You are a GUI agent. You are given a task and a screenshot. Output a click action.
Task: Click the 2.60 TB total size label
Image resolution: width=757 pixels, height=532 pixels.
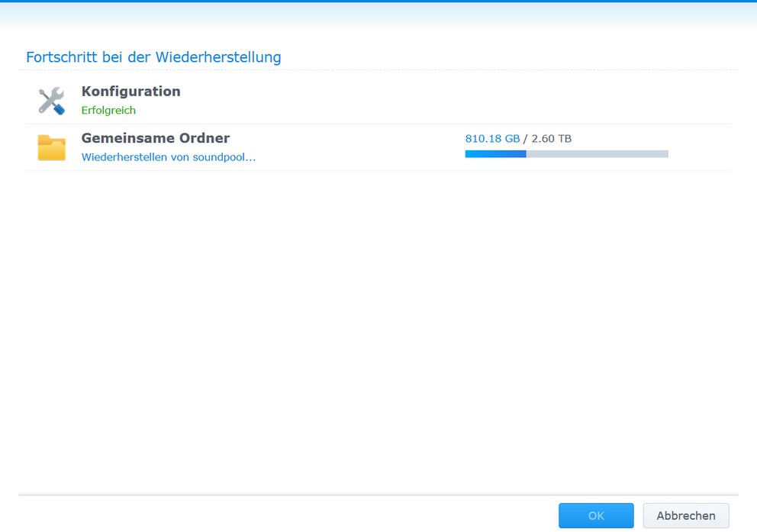tap(551, 139)
